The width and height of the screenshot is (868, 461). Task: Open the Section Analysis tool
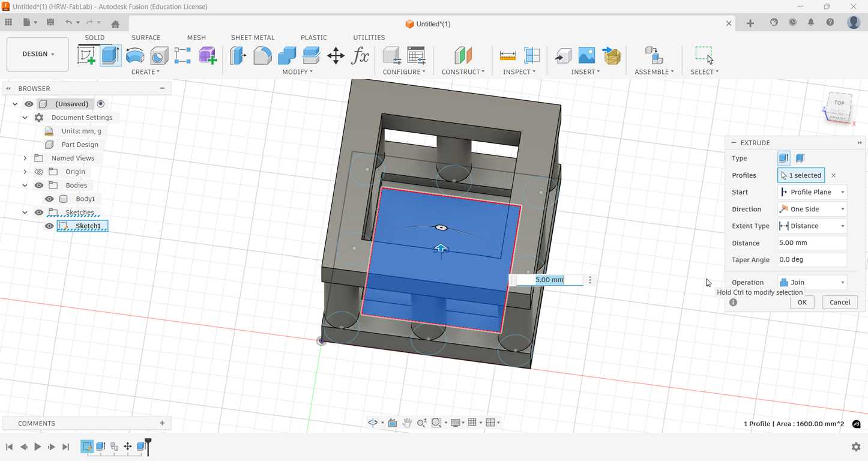click(532, 56)
